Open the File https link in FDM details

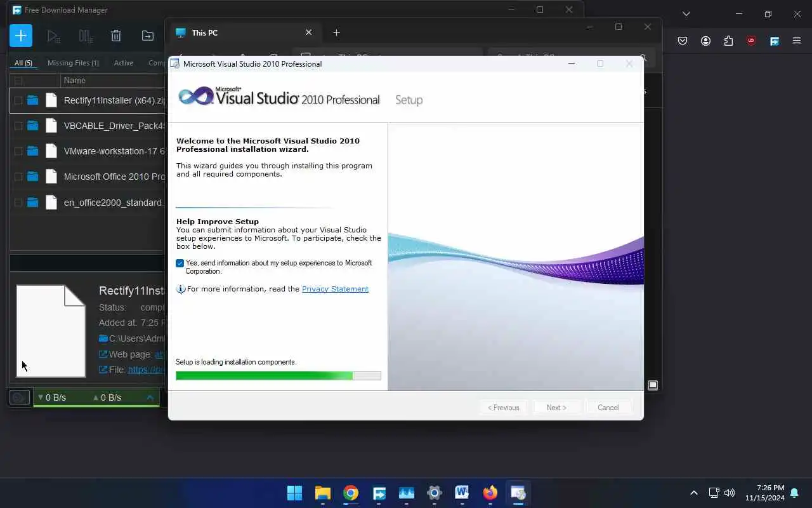click(x=146, y=370)
